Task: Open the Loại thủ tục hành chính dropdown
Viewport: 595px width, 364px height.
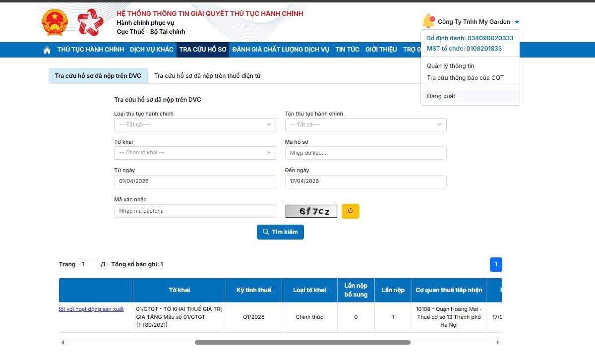Action: (x=195, y=124)
